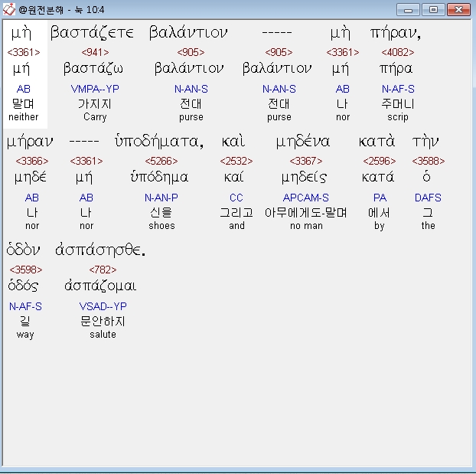
Task: Select the Greek word βαστάζετε
Action: pyautogui.click(x=92, y=32)
